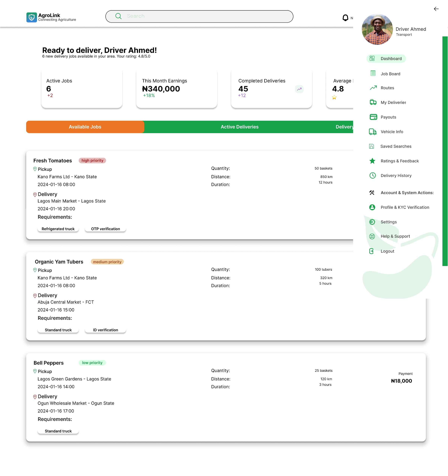Select the Available Jobs tab
448x476 pixels.
(x=85, y=127)
